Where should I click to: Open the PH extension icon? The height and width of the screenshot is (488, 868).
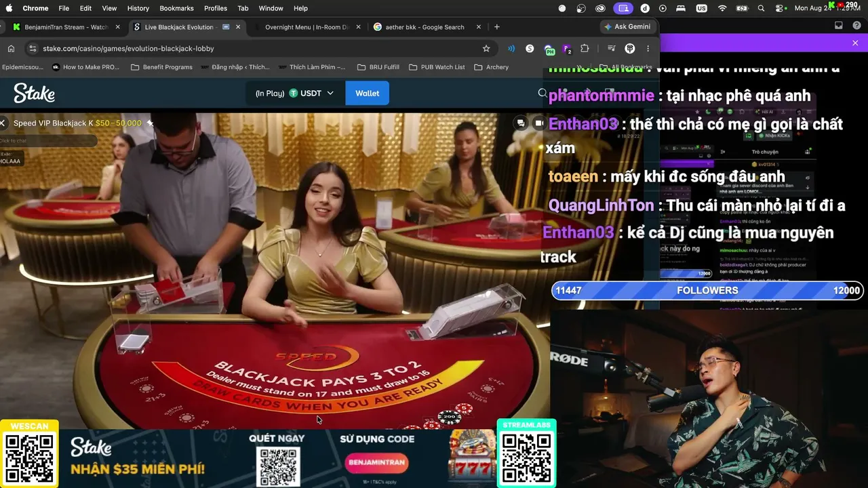549,49
